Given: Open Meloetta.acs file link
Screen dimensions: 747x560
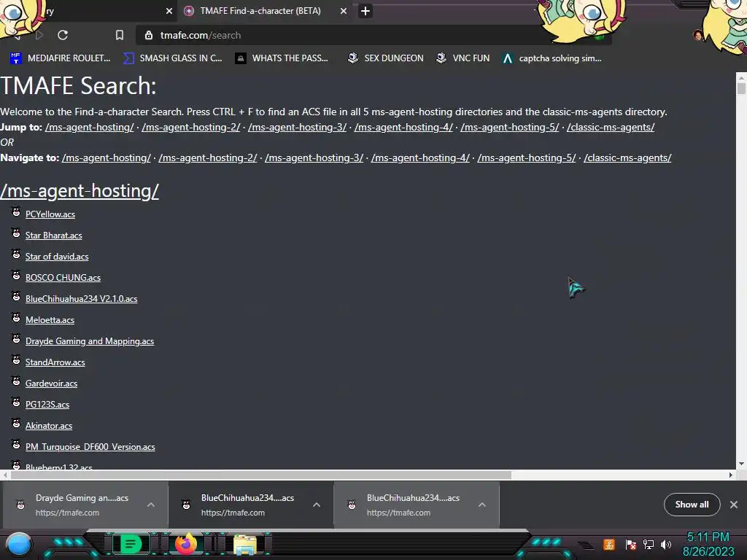Looking at the screenshot, I should 50,320.
